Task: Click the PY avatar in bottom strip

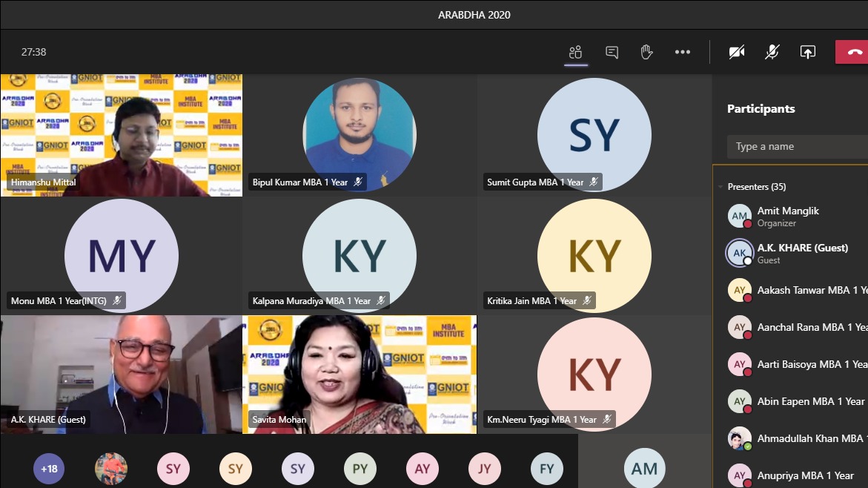Action: (360, 469)
